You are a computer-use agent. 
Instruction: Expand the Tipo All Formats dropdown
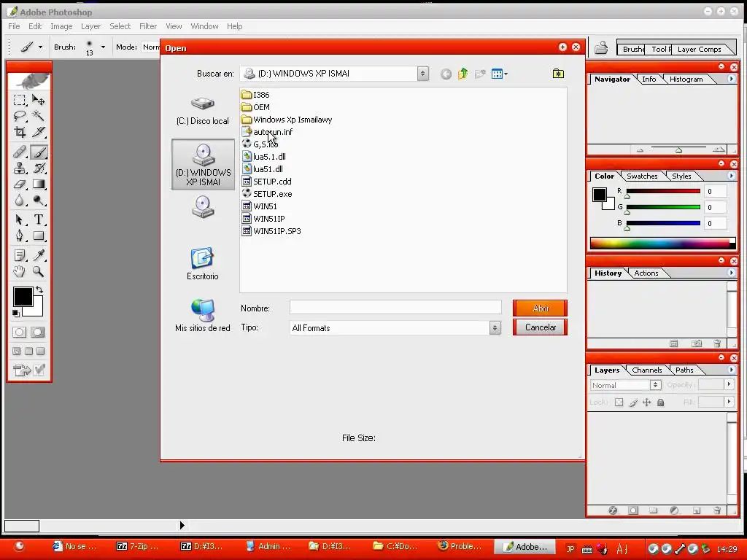pos(495,328)
